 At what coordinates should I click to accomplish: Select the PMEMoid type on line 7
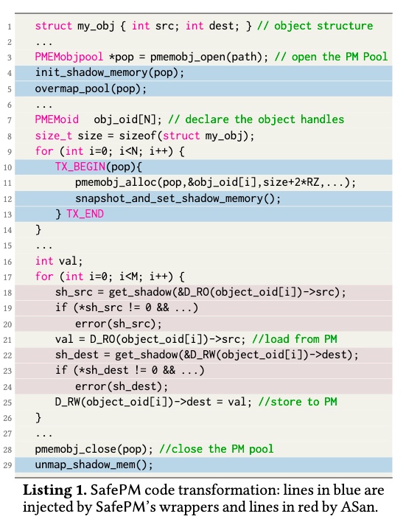click(x=57, y=119)
